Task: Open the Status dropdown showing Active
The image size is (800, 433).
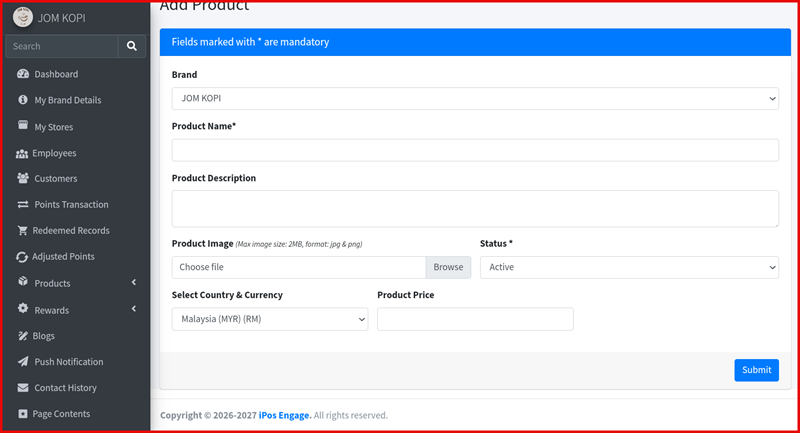Action: 629,267
